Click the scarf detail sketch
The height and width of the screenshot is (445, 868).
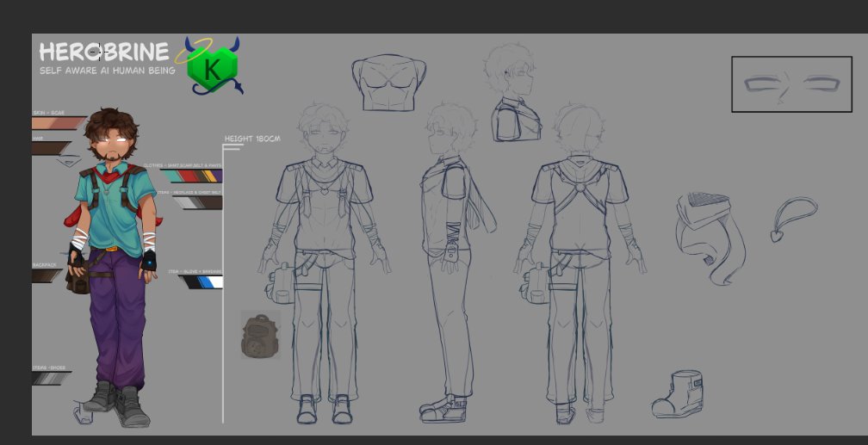[x=710, y=238]
